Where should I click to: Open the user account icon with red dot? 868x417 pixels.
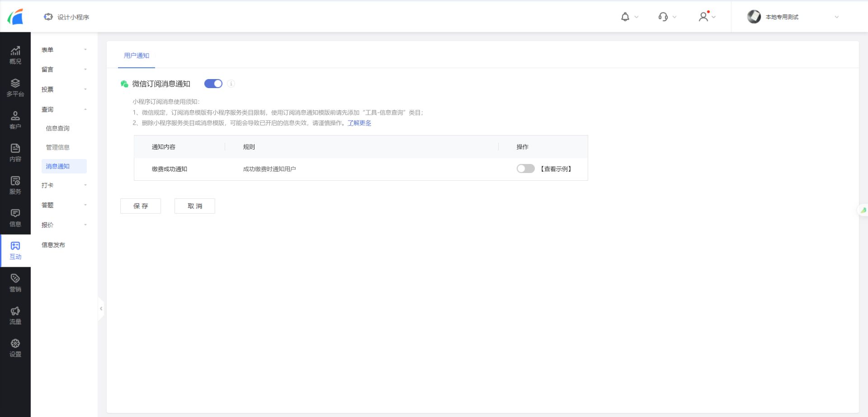pyautogui.click(x=703, y=17)
